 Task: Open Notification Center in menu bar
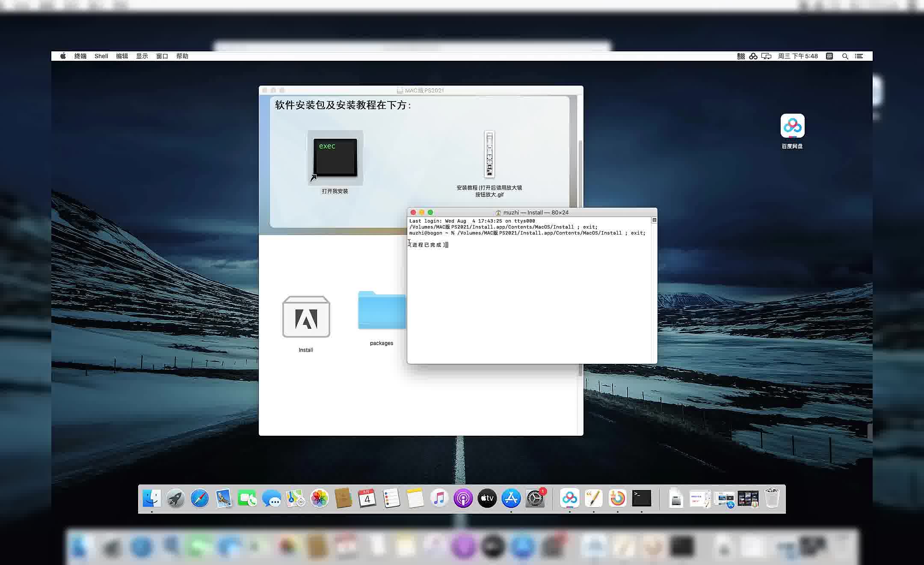click(x=859, y=56)
